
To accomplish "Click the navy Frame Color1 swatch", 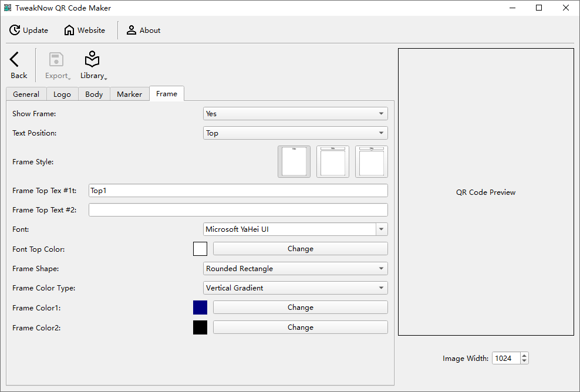I will pyautogui.click(x=200, y=307).
